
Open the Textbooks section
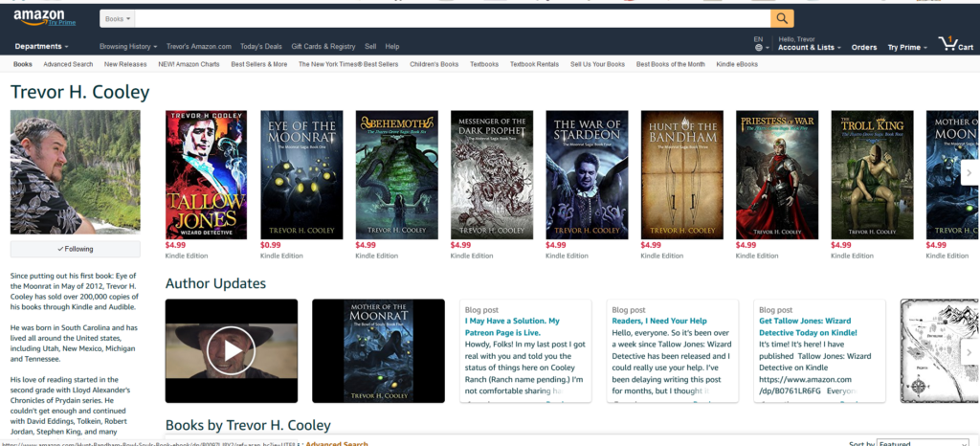[484, 64]
